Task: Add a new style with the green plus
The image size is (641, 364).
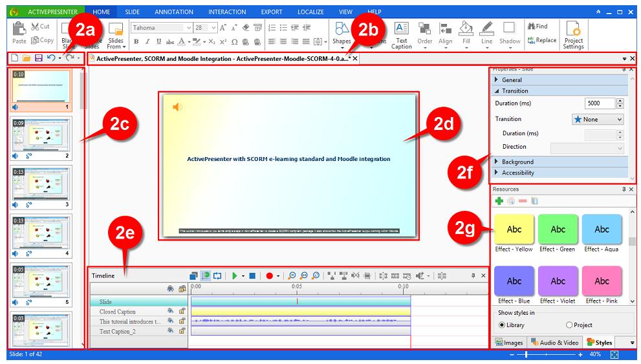Action: [499, 201]
